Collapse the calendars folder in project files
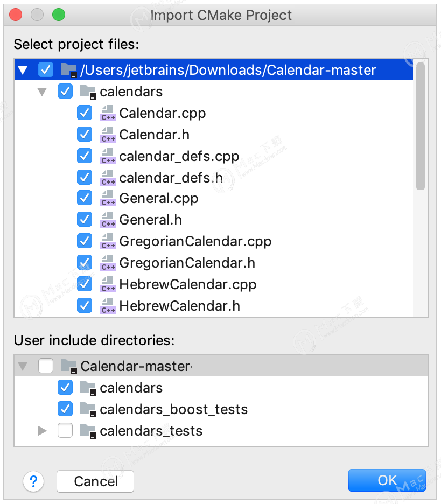Screen dimensions: 441x504 [x=42, y=92]
